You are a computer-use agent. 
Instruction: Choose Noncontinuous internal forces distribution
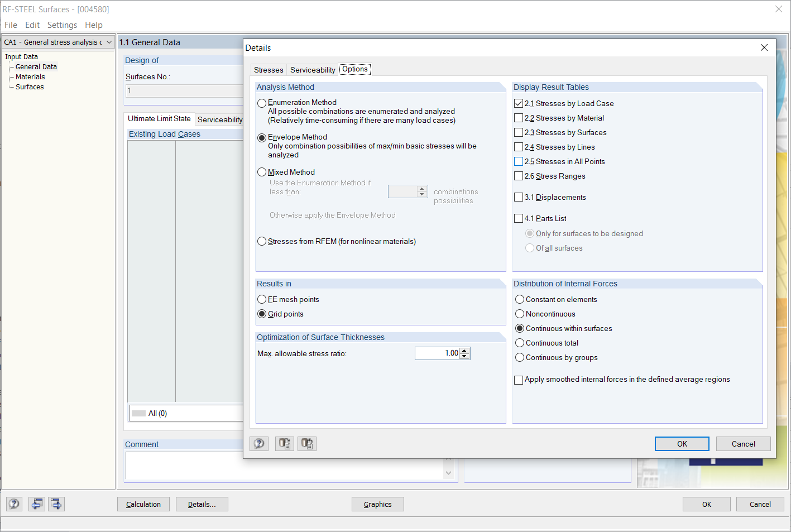520,314
